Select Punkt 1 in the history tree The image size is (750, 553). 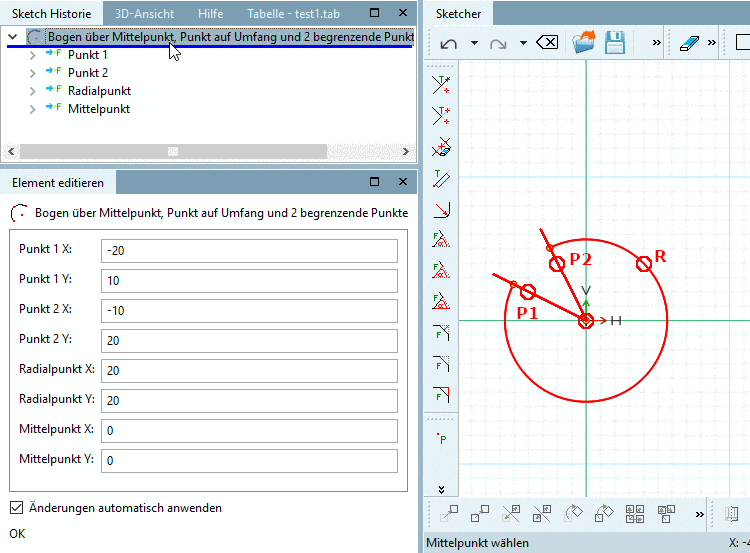pyautogui.click(x=88, y=55)
